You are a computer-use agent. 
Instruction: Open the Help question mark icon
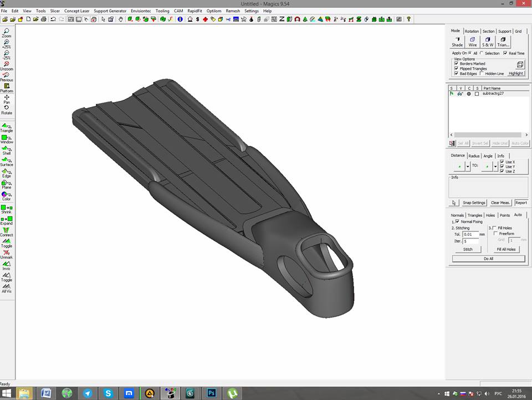pos(408,19)
